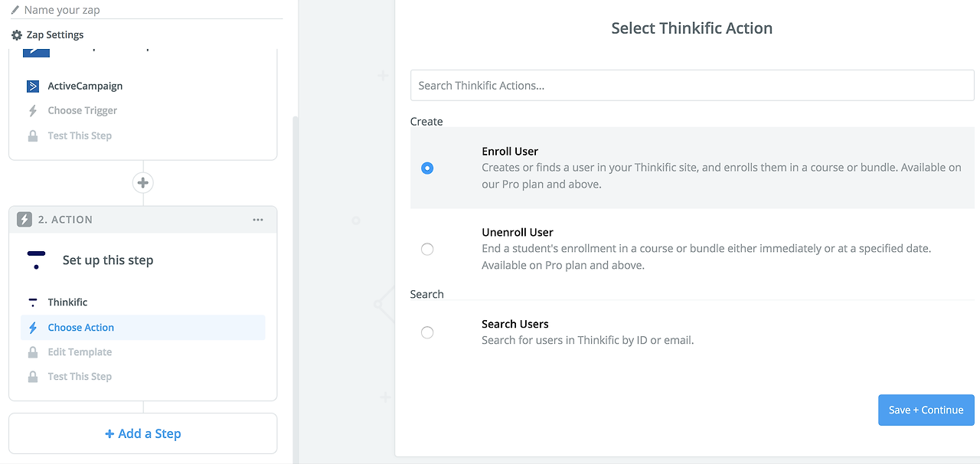Click the plus circle between steps

point(143,183)
